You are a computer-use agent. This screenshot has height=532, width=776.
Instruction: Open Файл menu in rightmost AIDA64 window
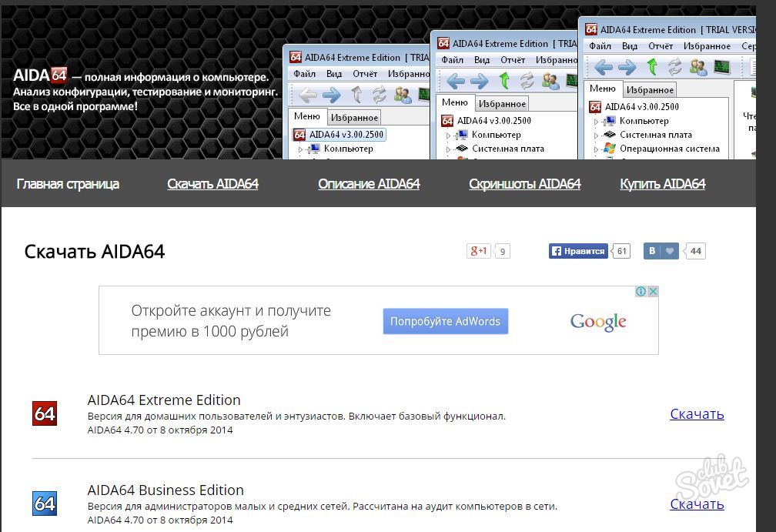click(600, 46)
